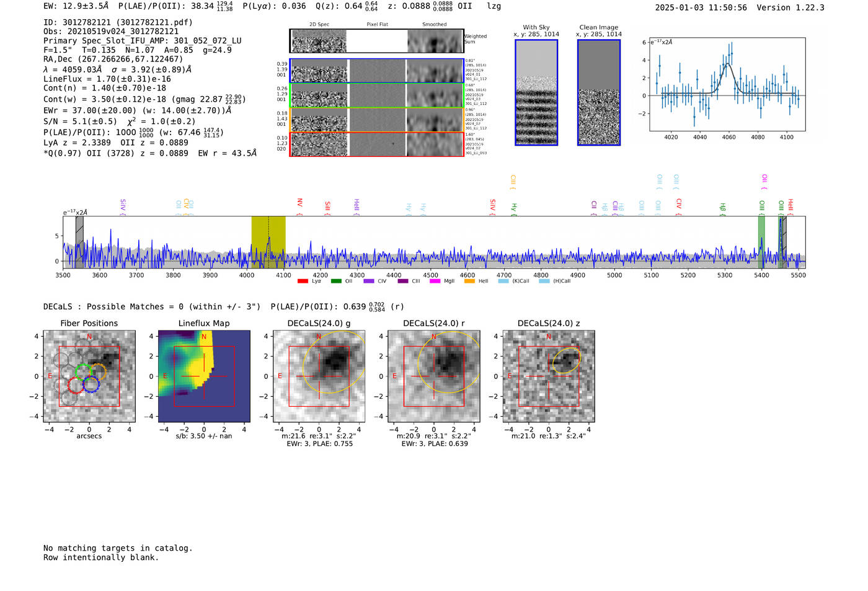
Task: Click the green dashed fiber circle
Action: [84, 373]
